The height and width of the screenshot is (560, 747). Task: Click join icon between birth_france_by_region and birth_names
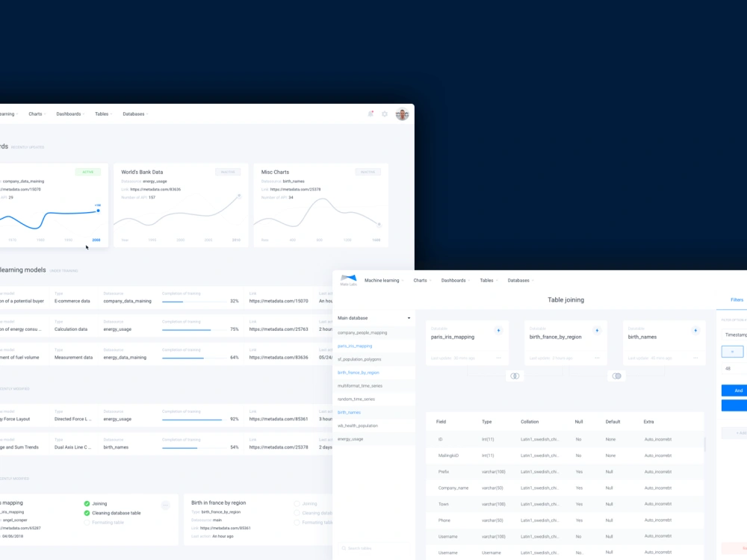tap(616, 376)
